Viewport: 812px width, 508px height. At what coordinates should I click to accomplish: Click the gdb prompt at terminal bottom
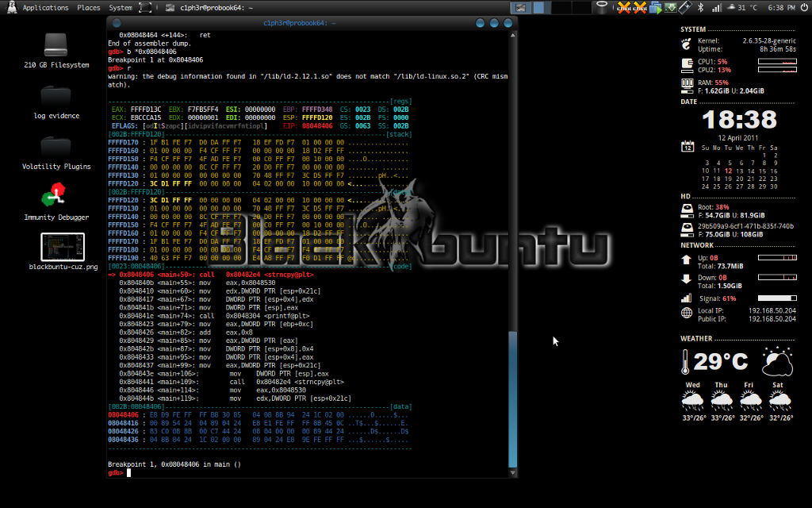coord(116,473)
